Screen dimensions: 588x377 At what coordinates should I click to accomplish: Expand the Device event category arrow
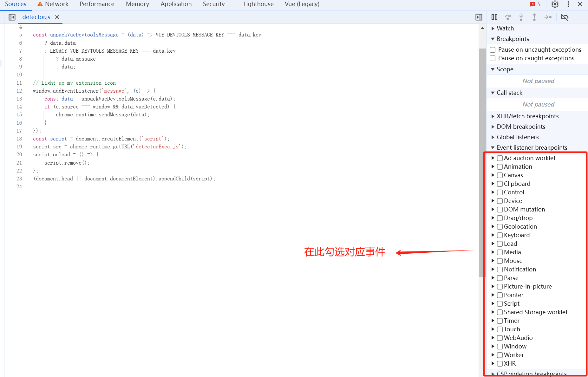click(x=493, y=201)
